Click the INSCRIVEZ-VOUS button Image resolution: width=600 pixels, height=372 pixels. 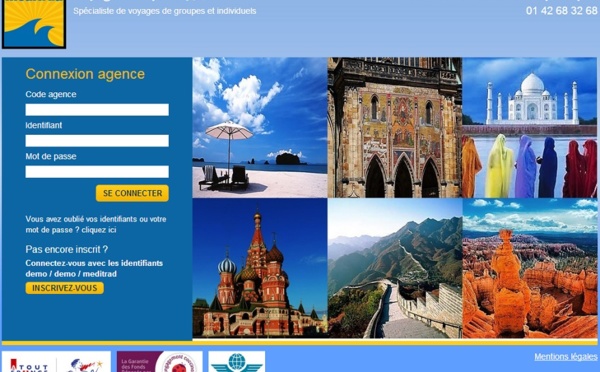point(65,288)
